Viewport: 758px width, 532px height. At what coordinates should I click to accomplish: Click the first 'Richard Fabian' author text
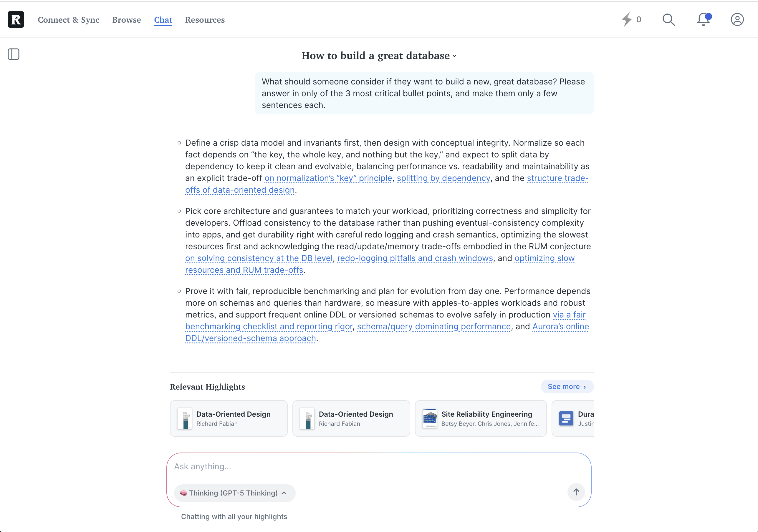[x=217, y=424]
